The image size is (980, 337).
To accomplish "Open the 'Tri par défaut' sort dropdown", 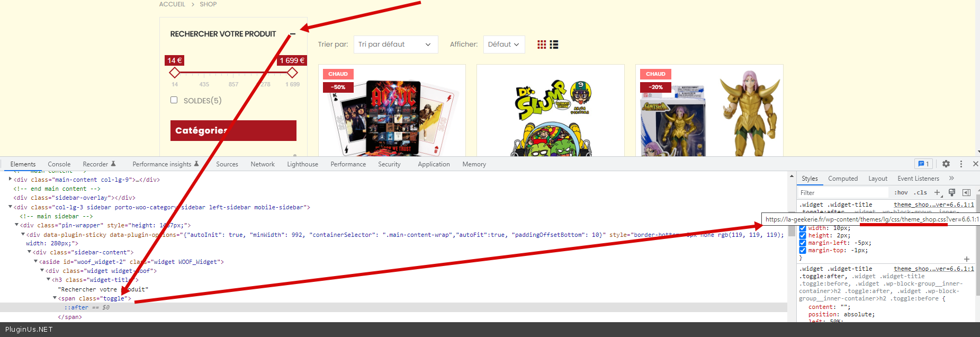I will point(395,45).
